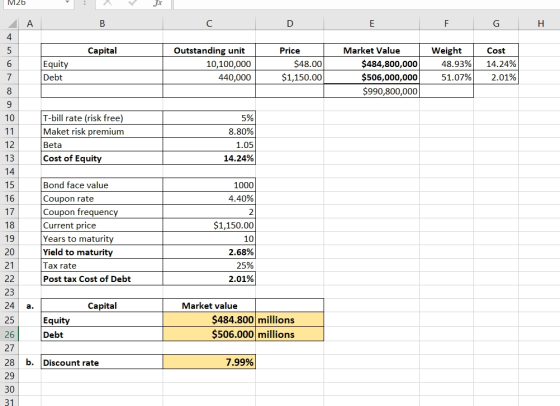Select the bold 14.24% Cost of Equity value
The image size is (560, 406).
click(x=209, y=158)
